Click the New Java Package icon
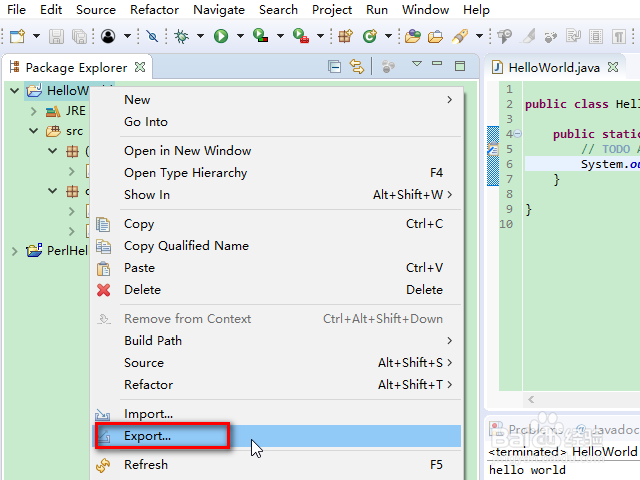The height and width of the screenshot is (480, 640). click(x=345, y=36)
